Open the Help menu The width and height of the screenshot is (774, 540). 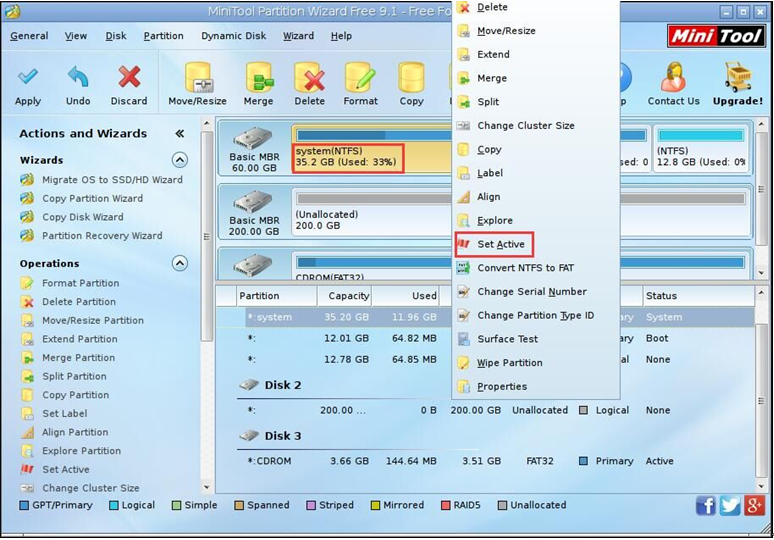(x=341, y=36)
